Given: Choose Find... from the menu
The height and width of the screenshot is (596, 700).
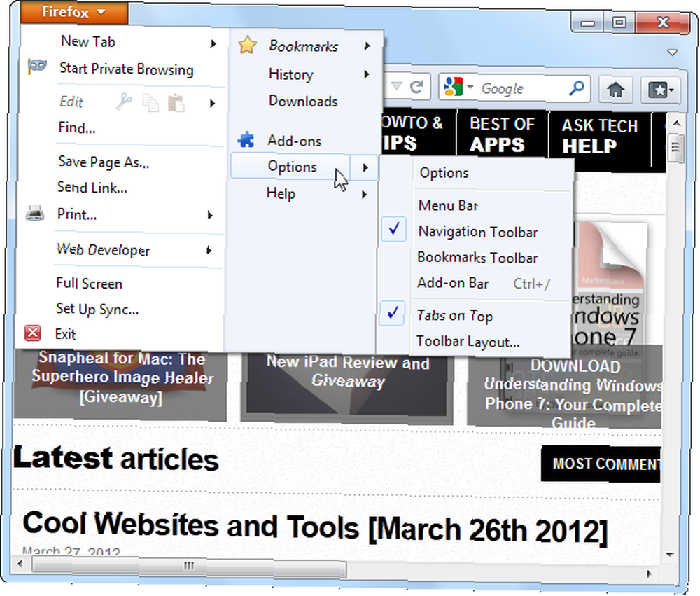Looking at the screenshot, I should pos(77,127).
